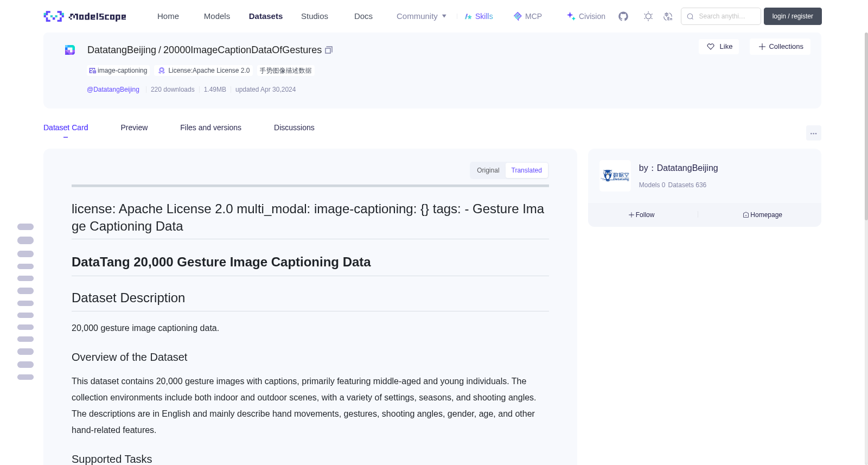This screenshot has height=465, width=868.
Task: Jump using the last outline marker bar
Action: point(25,377)
